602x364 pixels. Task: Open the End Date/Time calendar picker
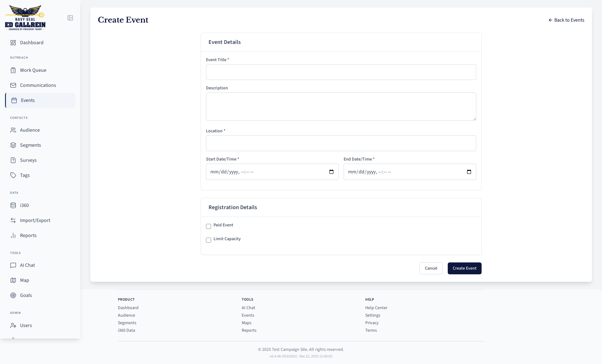pyautogui.click(x=469, y=172)
